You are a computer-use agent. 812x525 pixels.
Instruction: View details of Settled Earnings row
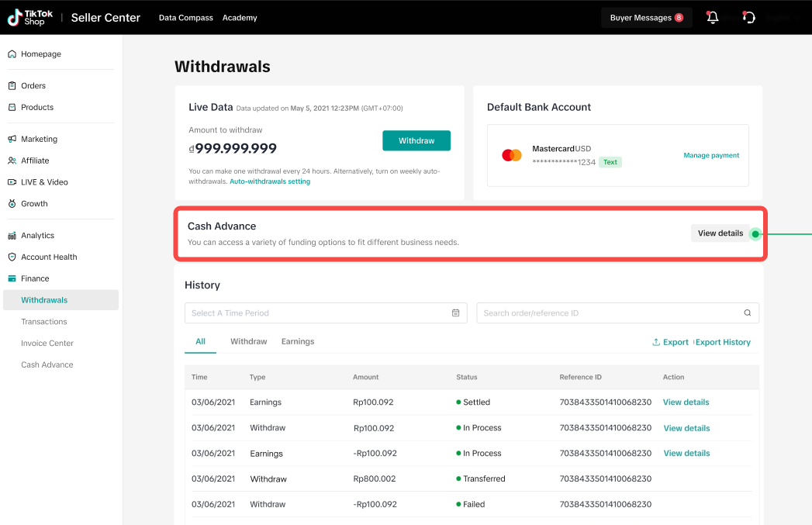[x=686, y=402]
